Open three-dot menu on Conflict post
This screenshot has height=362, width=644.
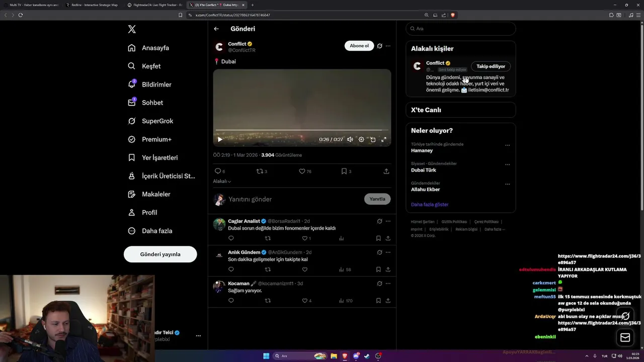388,46
